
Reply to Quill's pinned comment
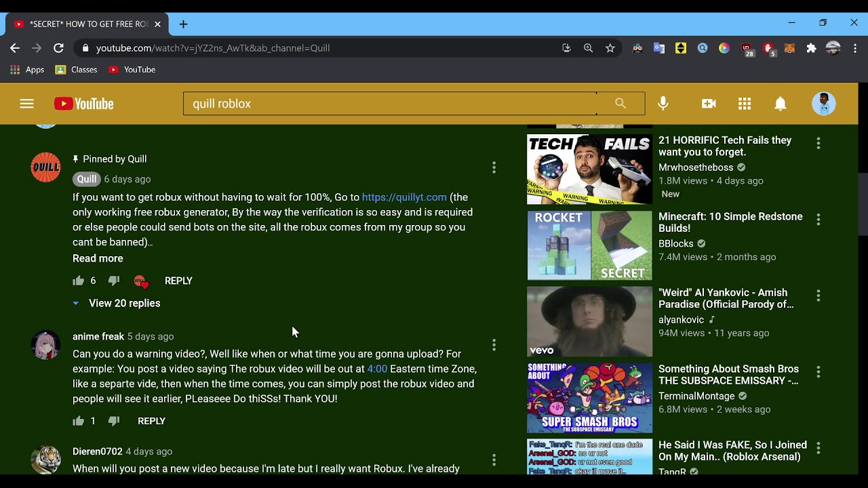click(x=178, y=281)
